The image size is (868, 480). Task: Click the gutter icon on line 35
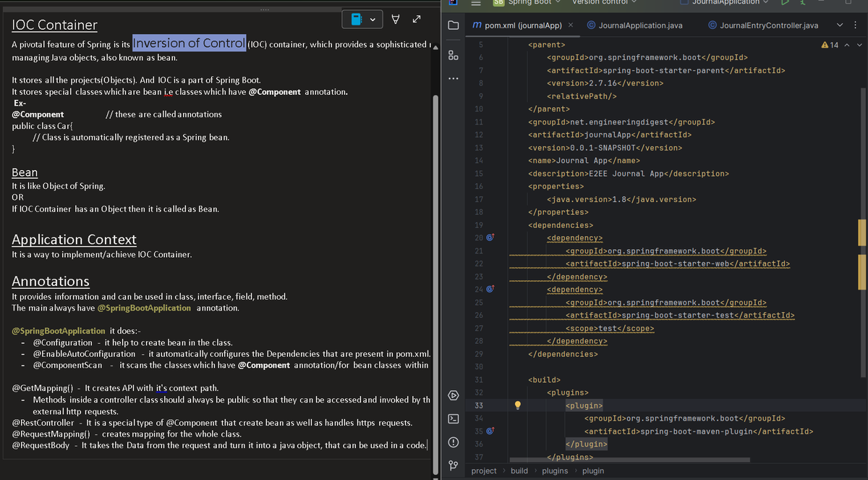pos(489,431)
